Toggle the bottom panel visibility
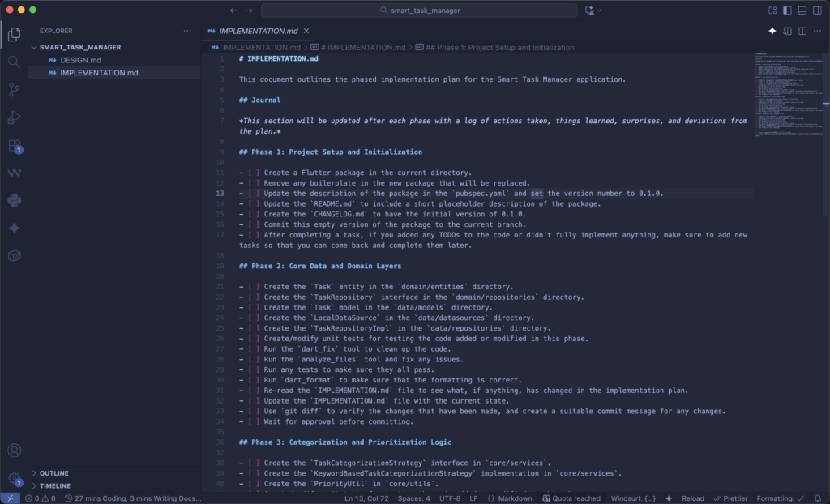Screen dimensions: 830x504 click(x=802, y=11)
